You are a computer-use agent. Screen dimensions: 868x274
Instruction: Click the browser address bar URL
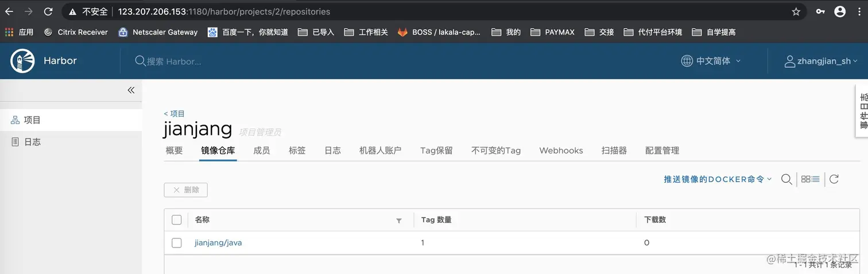[x=224, y=11]
